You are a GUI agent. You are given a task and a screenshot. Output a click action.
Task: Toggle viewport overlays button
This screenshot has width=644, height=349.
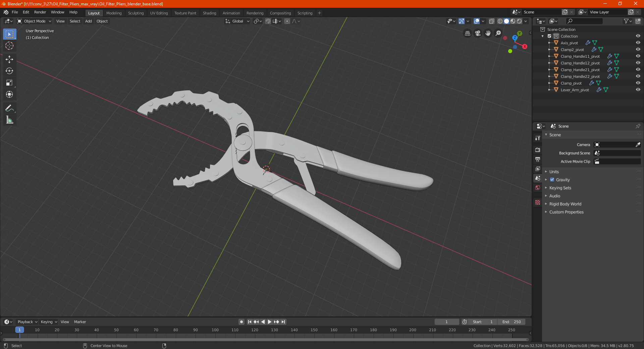click(x=477, y=21)
